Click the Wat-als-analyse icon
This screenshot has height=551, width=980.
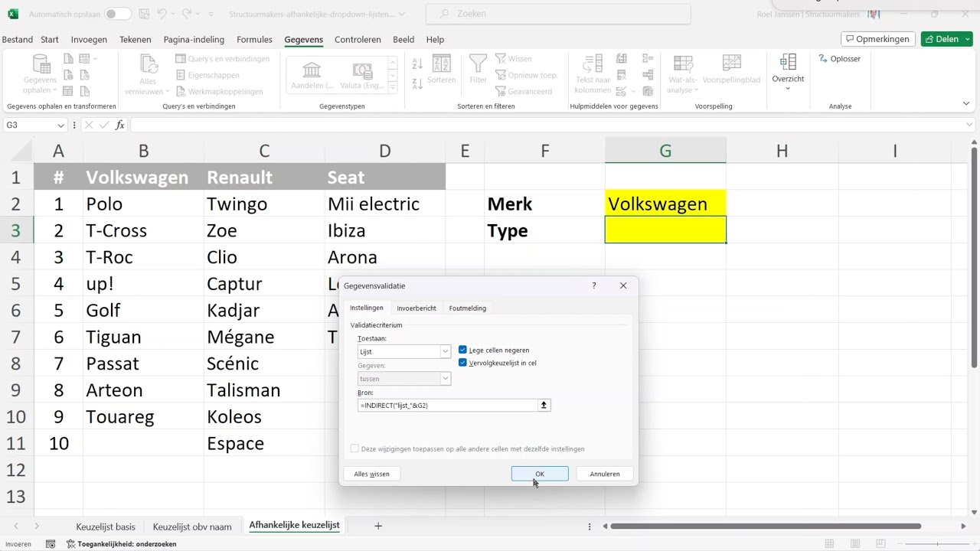pos(682,64)
